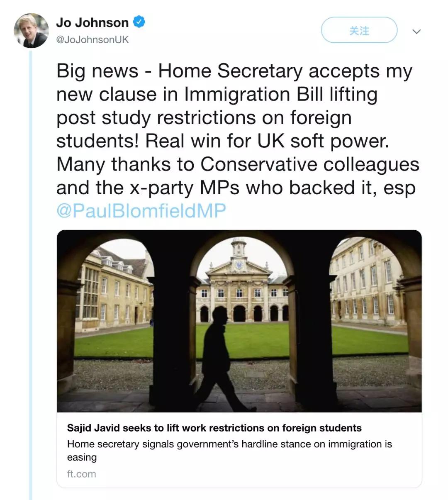Click the ft.com source domain label
This screenshot has height=500, width=448.
click(x=81, y=474)
